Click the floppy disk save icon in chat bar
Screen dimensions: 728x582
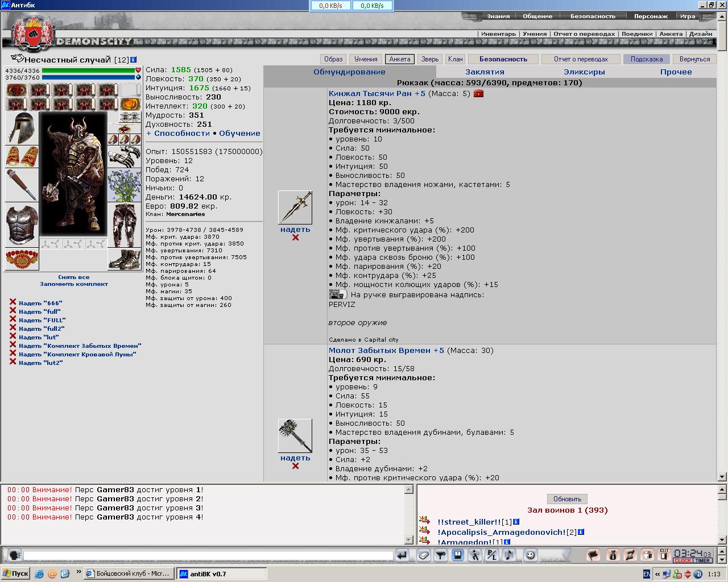click(457, 555)
